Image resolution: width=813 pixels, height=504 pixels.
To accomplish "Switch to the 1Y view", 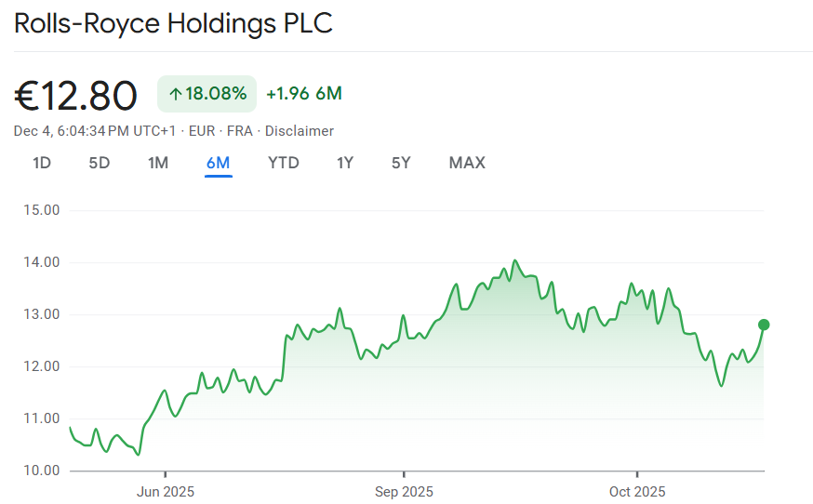I will tap(345, 164).
